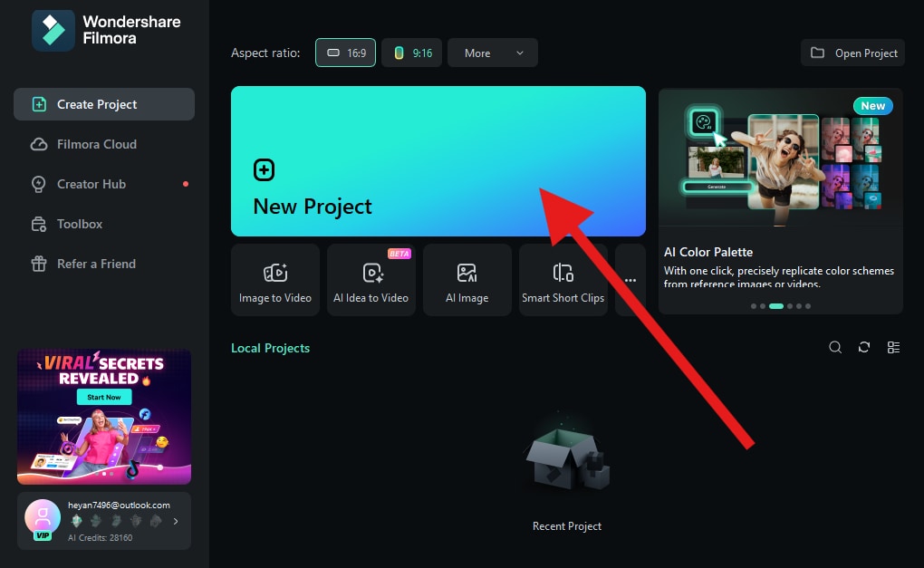Click the BETA badge on AI Idea to Video
Screen dimensions: 924x568
tap(399, 254)
